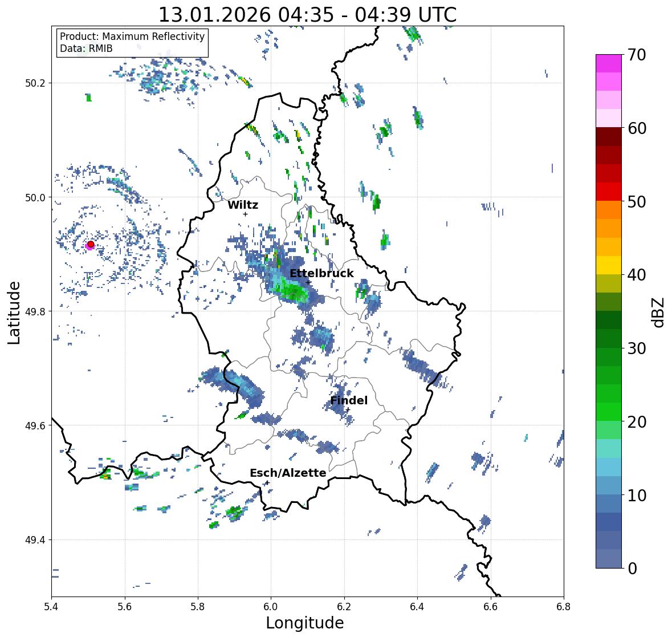Click the Wiltz station label

click(243, 205)
